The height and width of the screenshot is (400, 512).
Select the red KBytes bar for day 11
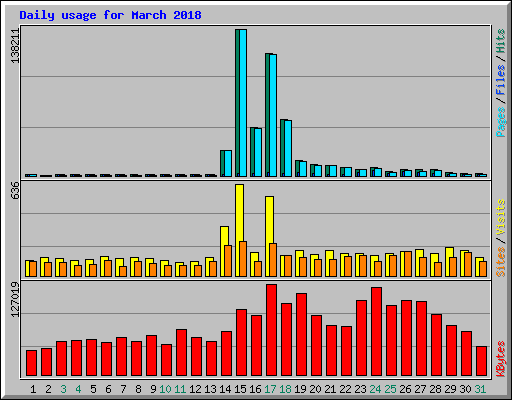click(181, 353)
